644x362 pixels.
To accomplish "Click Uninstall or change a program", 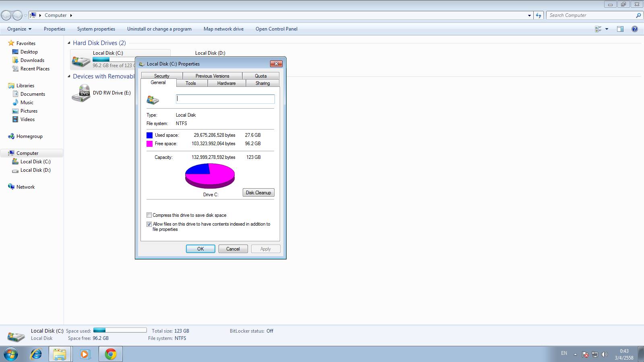I will point(159,29).
